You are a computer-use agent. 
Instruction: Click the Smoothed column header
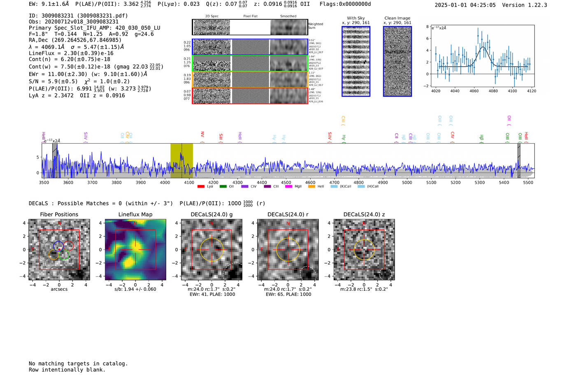pyautogui.click(x=288, y=16)
